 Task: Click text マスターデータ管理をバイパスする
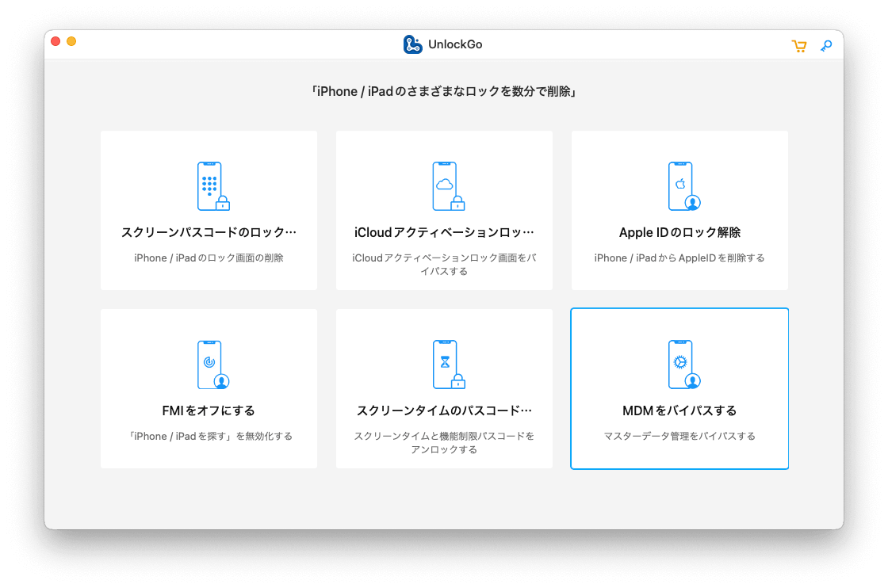(x=679, y=437)
